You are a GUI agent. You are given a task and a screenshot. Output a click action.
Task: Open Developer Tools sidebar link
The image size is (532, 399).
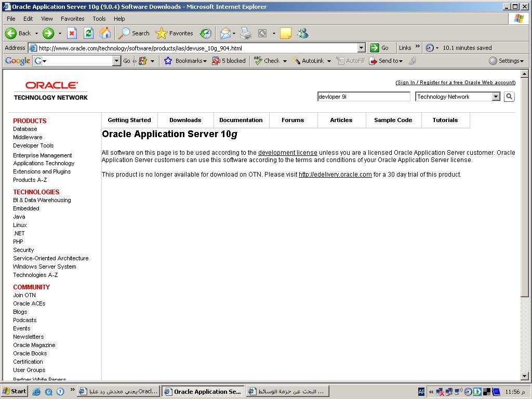tap(33, 145)
